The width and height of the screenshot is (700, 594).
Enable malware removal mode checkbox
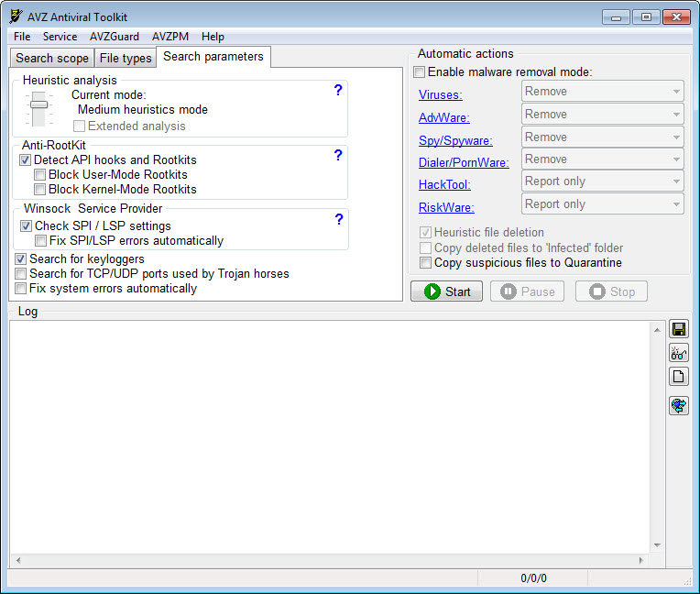pos(420,71)
